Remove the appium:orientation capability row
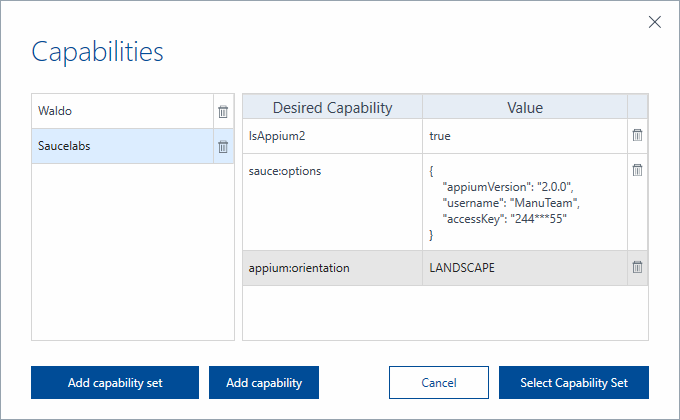The image size is (680, 420). [637, 267]
